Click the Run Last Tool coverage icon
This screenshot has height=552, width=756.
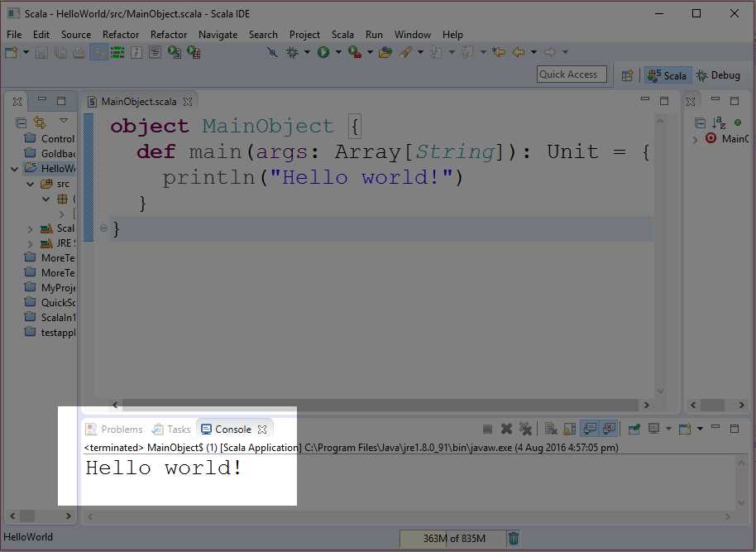click(x=355, y=51)
